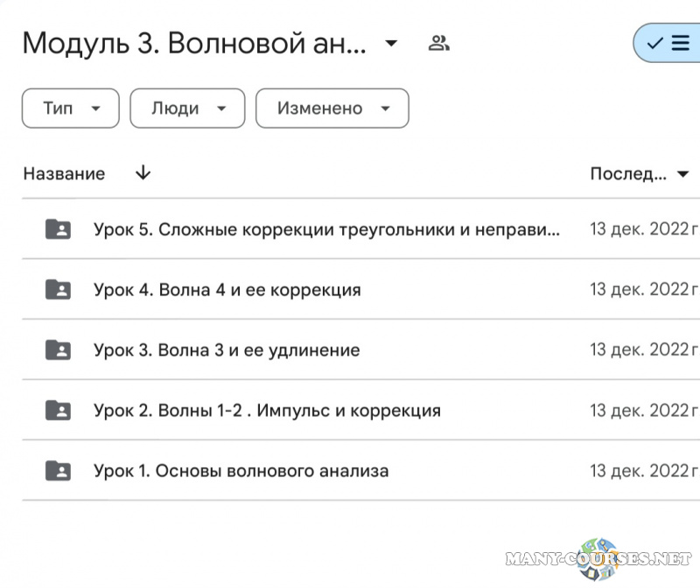The width and height of the screenshot is (700, 588).
Task: Open the Тип filter dropdown
Action: [70, 108]
